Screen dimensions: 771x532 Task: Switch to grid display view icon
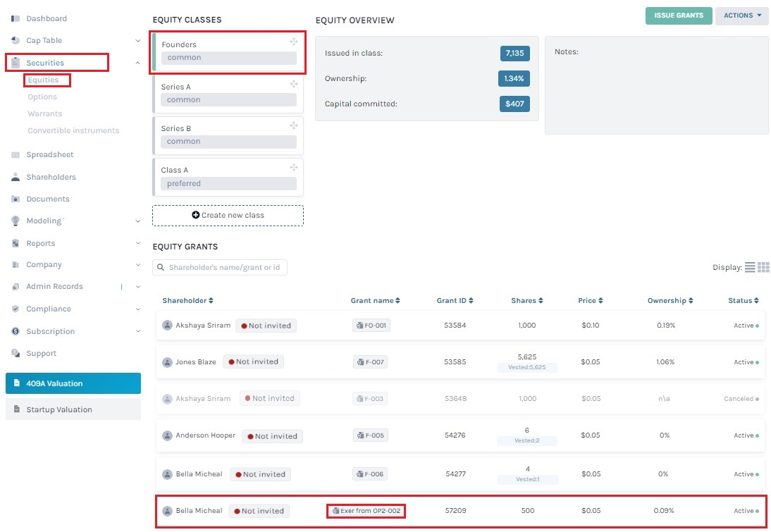764,268
